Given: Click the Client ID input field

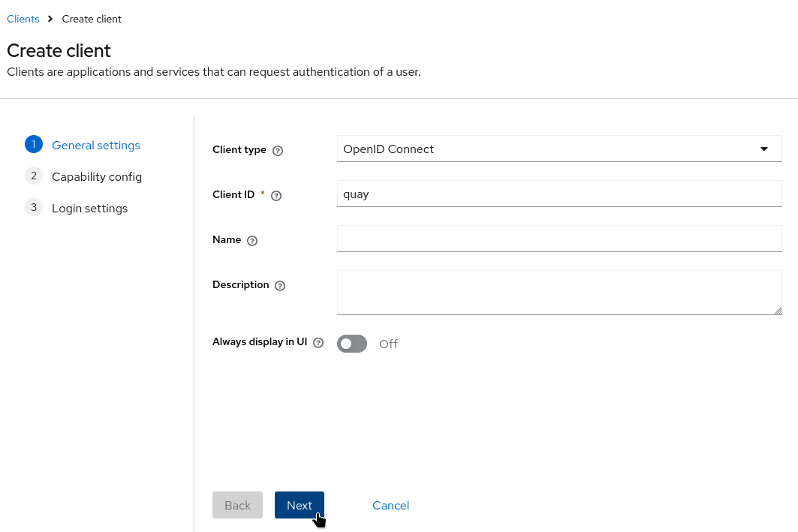Looking at the screenshot, I should click(559, 194).
